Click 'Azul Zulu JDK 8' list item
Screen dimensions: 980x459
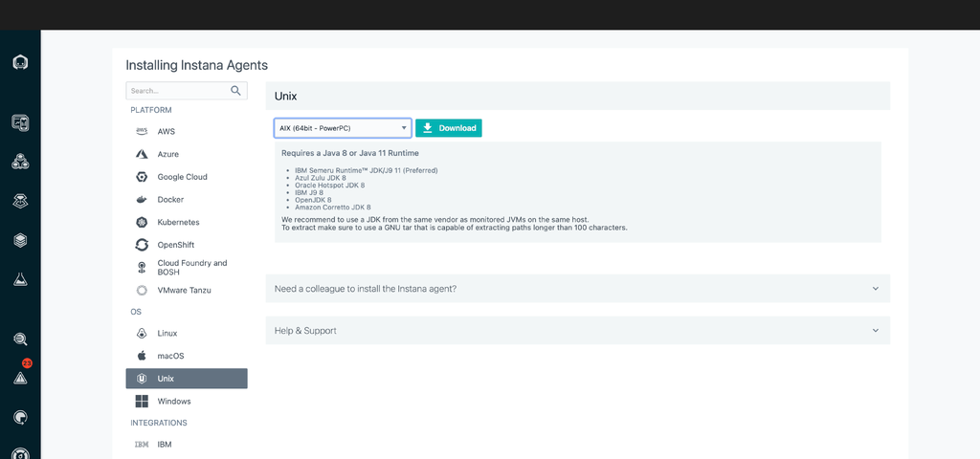pos(321,177)
